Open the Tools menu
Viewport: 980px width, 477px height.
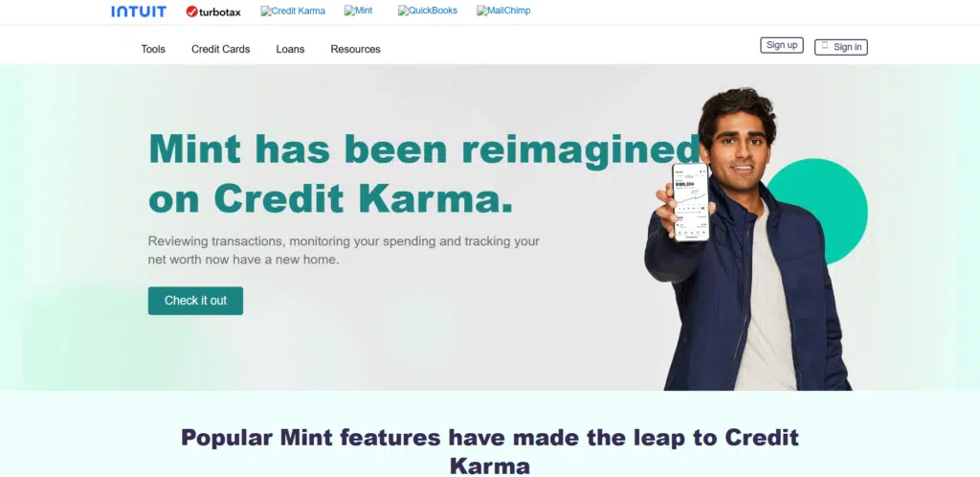[x=153, y=49]
